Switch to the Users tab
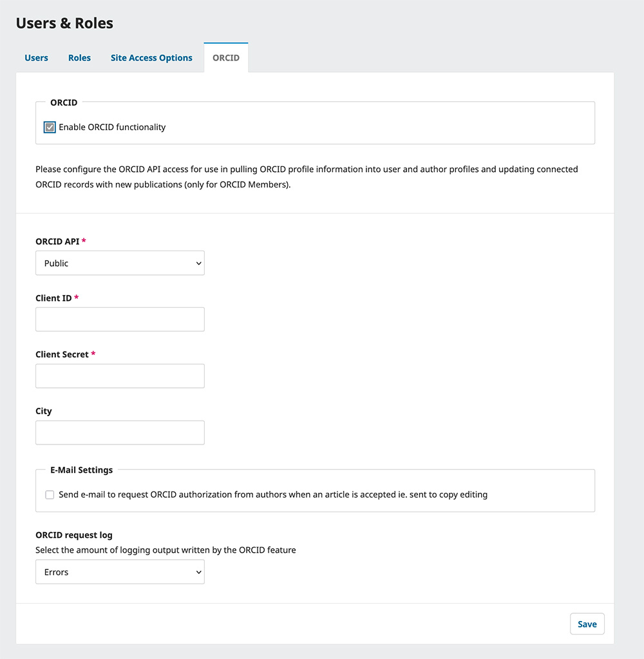644x659 pixels. point(36,57)
